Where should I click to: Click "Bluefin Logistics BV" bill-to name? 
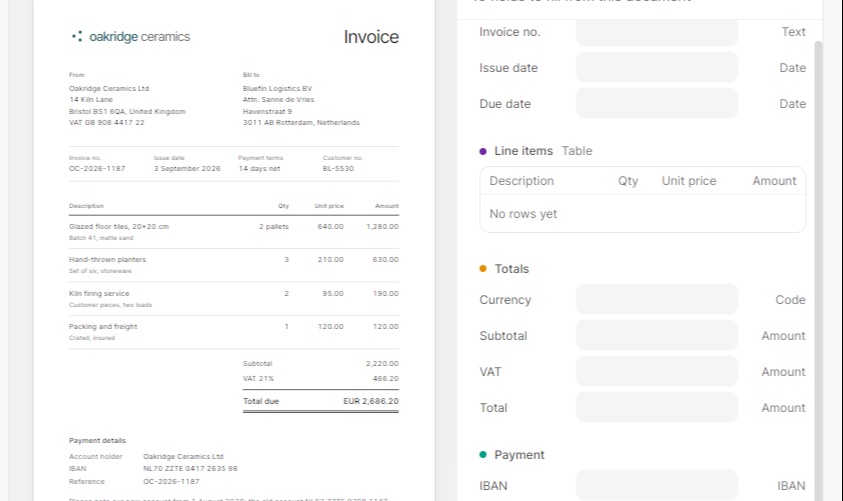coord(277,88)
